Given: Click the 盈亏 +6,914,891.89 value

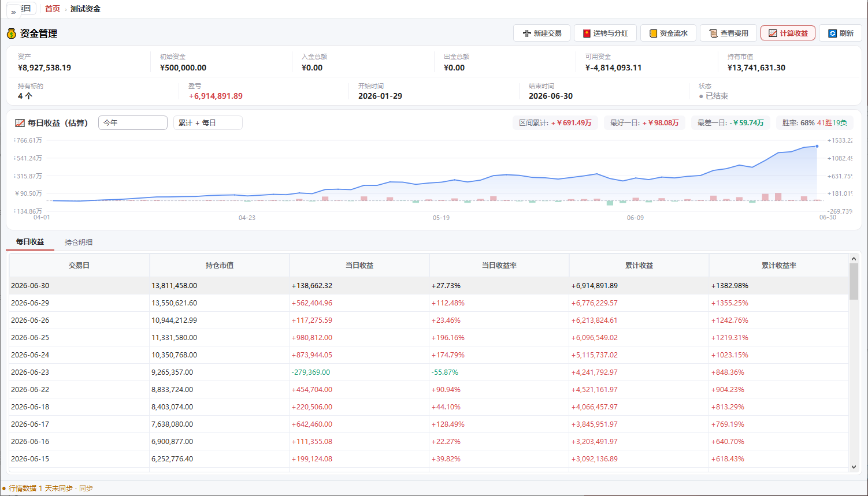Looking at the screenshot, I should pos(216,96).
